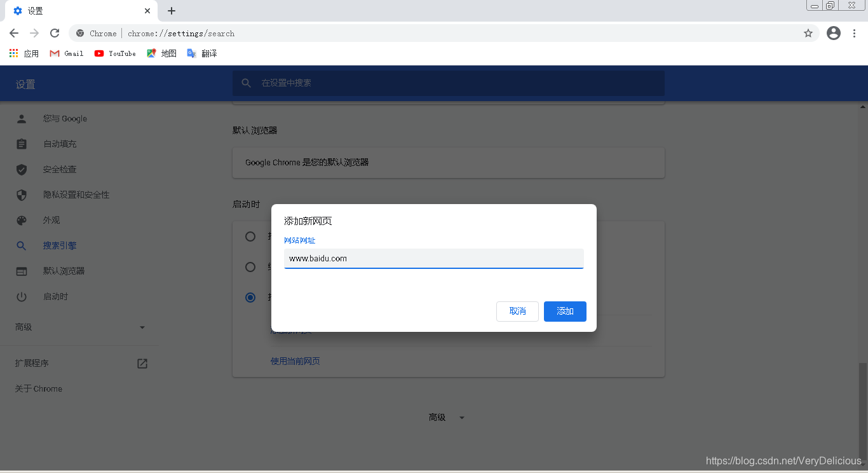Image resolution: width=868 pixels, height=473 pixels.
Task: Select first startup radio option
Action: click(x=250, y=236)
